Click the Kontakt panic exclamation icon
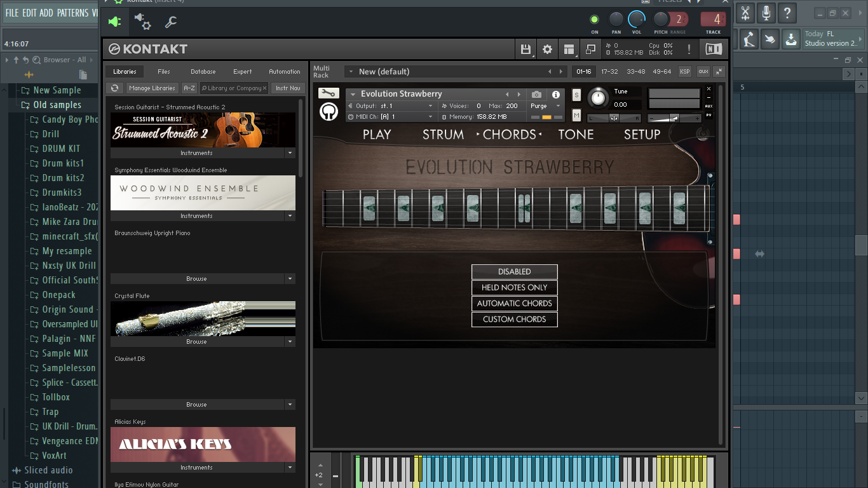 (689, 50)
